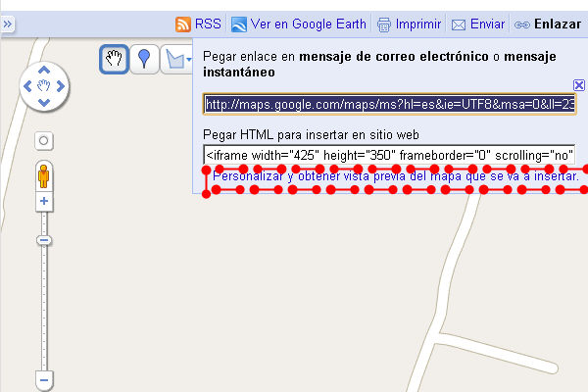The image size is (588, 392).
Task: Click the envelope icon beside Enviar
Action: (459, 25)
